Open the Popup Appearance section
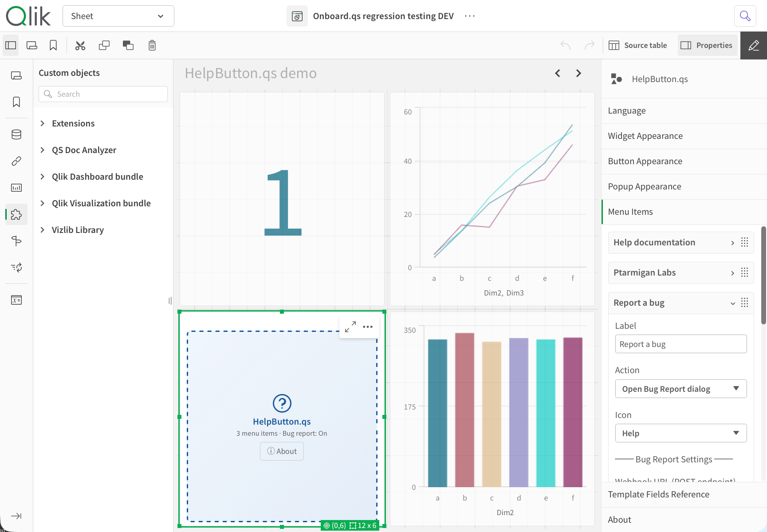The width and height of the screenshot is (767, 532). (x=644, y=186)
